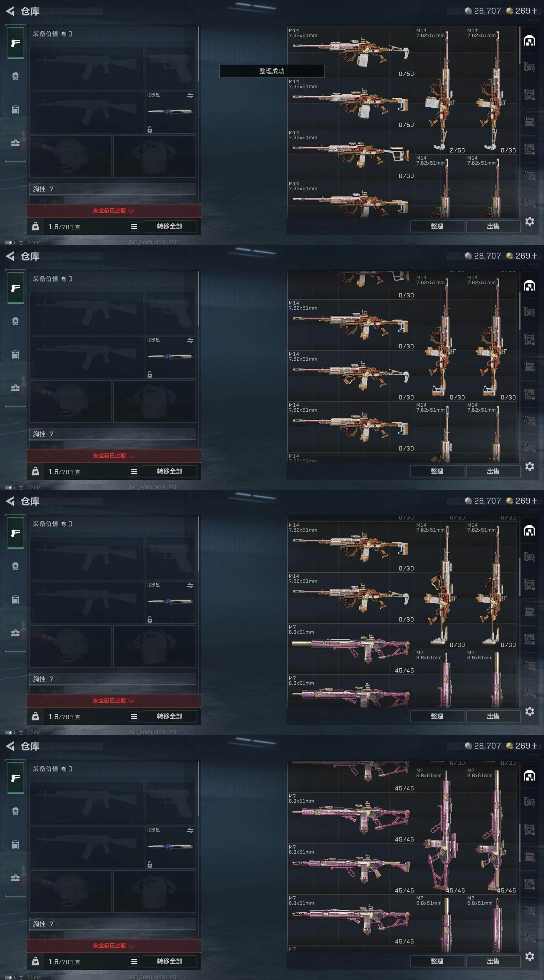The image size is (544, 980).
Task: Expand 安全箱已过期 red banner in 整理成功 view
Action: [x=114, y=211]
